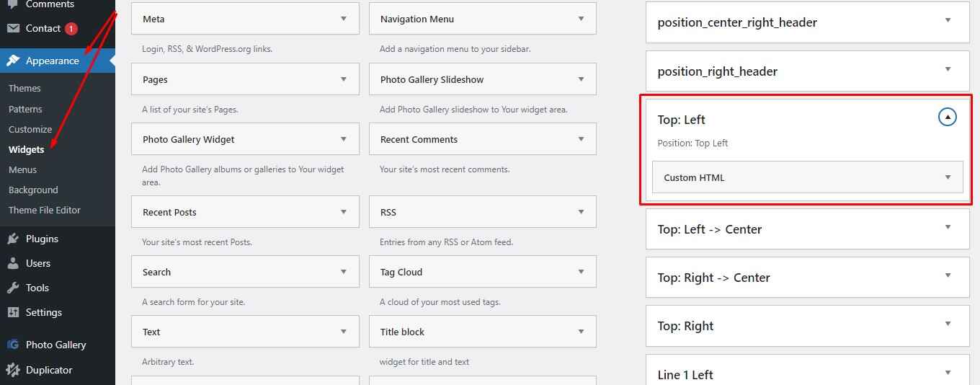Go to Theme File Editor
The width and height of the screenshot is (980, 385).
pyautogui.click(x=45, y=210)
